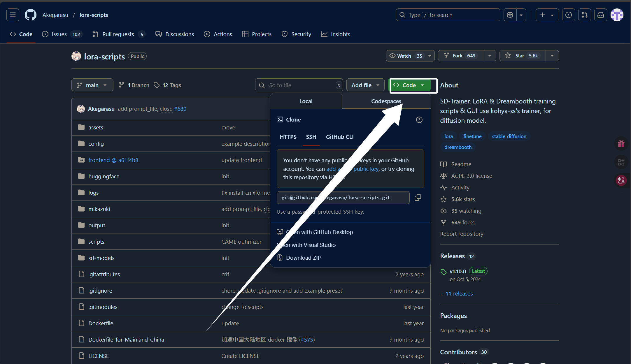Select the SSH clone method
The height and width of the screenshot is (364, 631).
311,137
